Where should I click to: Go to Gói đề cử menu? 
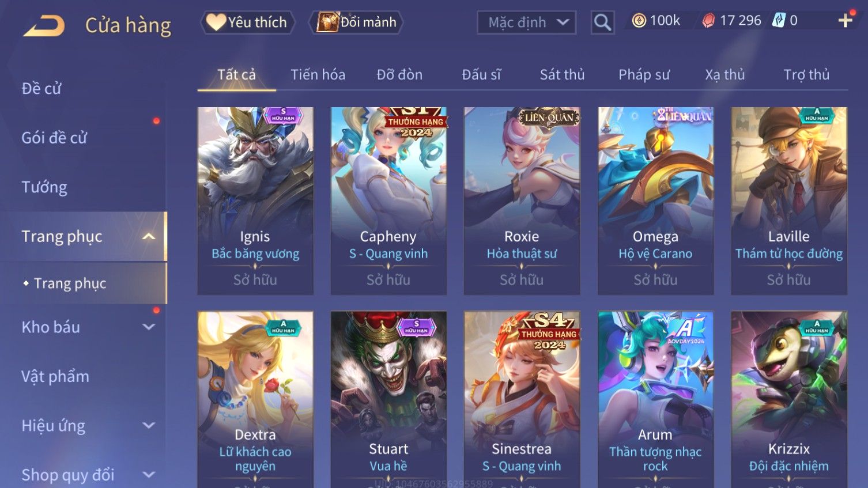(x=54, y=138)
